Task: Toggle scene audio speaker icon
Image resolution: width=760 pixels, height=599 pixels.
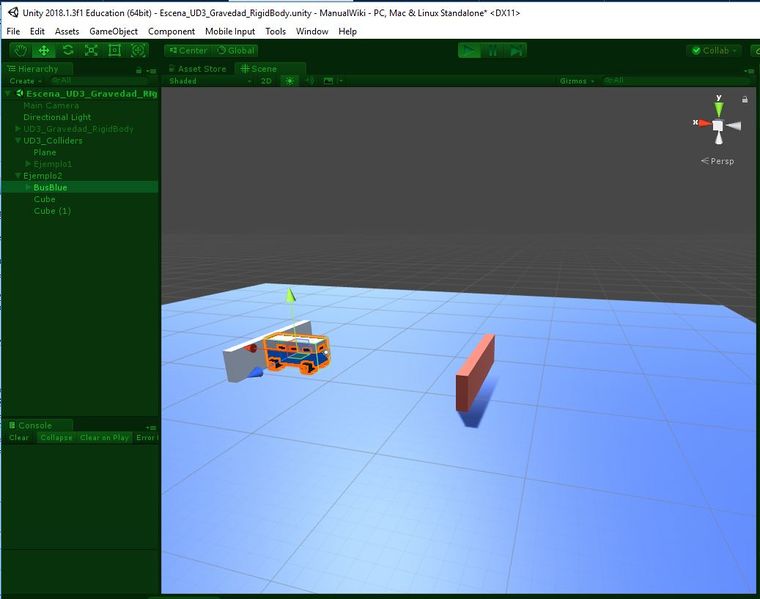Action: (310, 81)
